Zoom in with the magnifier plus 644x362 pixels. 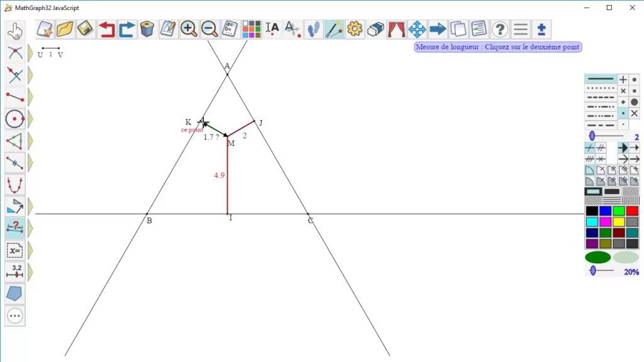click(x=189, y=29)
